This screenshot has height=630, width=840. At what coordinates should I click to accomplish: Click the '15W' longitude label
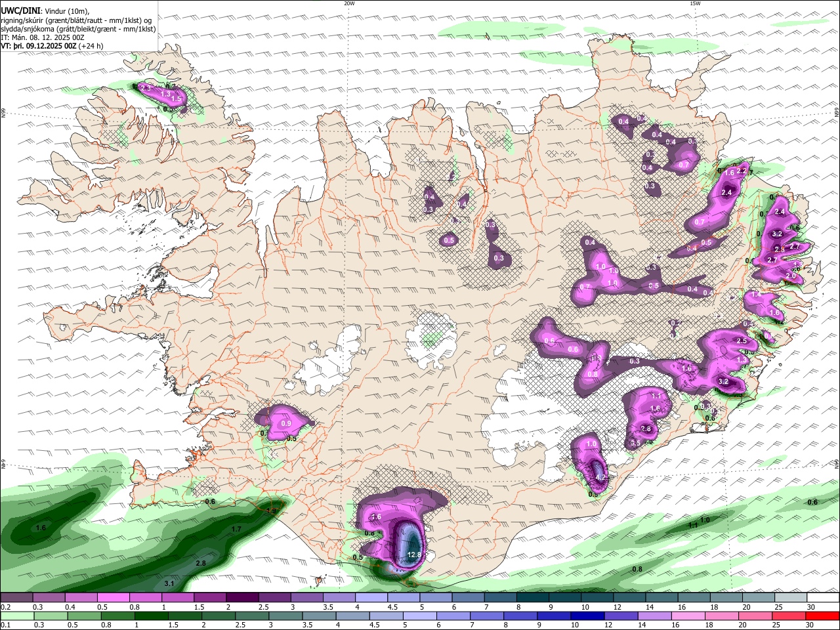click(695, 3)
